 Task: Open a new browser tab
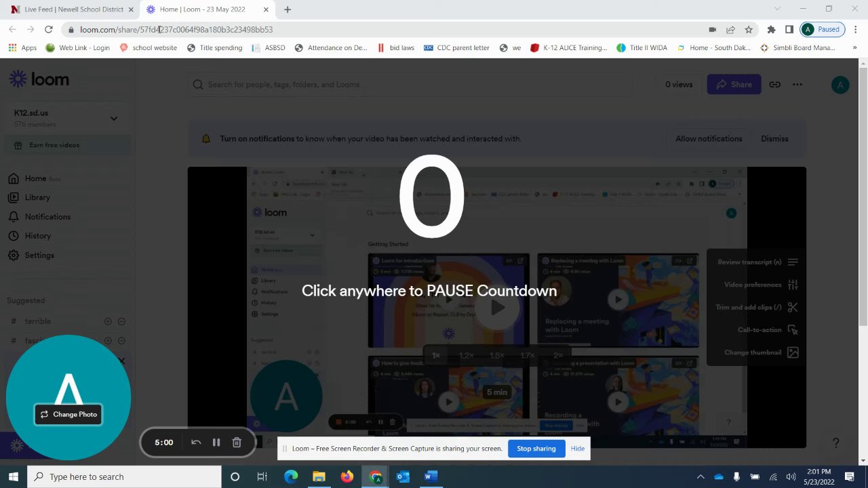tap(288, 9)
